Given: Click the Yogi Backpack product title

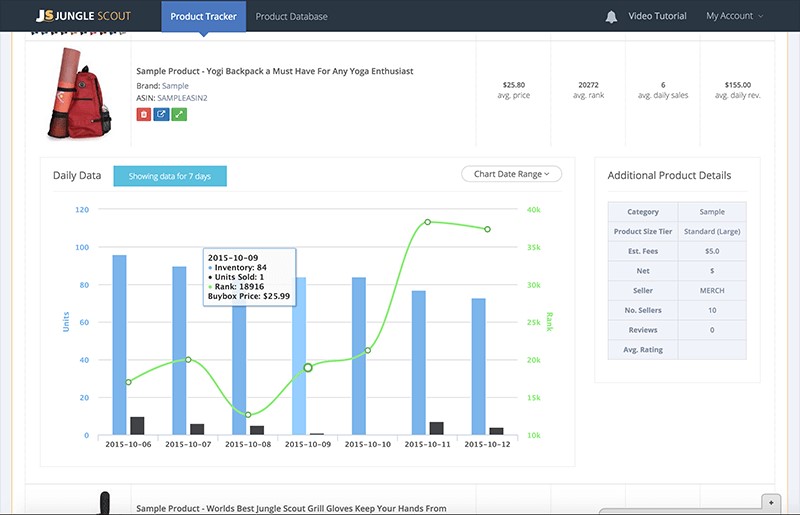Looking at the screenshot, I should [x=274, y=71].
